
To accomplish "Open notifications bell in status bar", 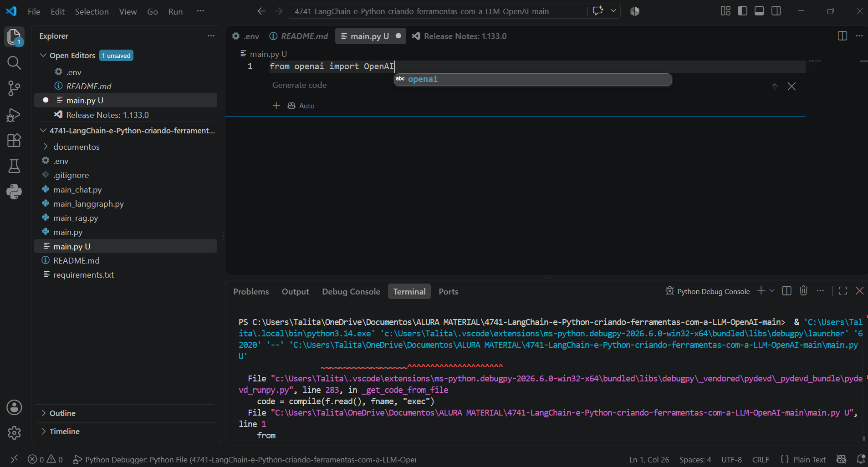I will click(x=861, y=459).
